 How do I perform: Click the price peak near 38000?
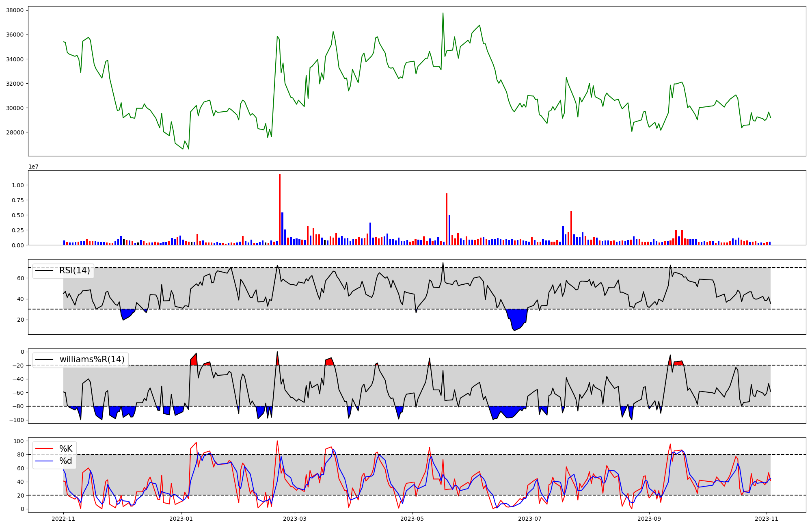pyautogui.click(x=443, y=13)
